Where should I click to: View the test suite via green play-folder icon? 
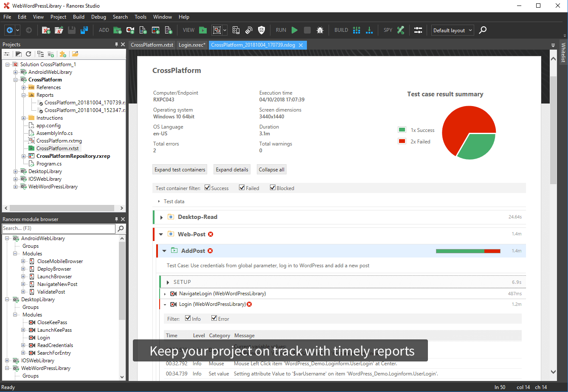click(203, 30)
